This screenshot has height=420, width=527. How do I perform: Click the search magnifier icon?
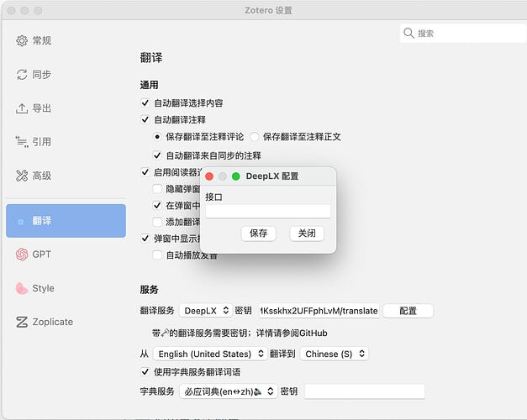pos(408,34)
